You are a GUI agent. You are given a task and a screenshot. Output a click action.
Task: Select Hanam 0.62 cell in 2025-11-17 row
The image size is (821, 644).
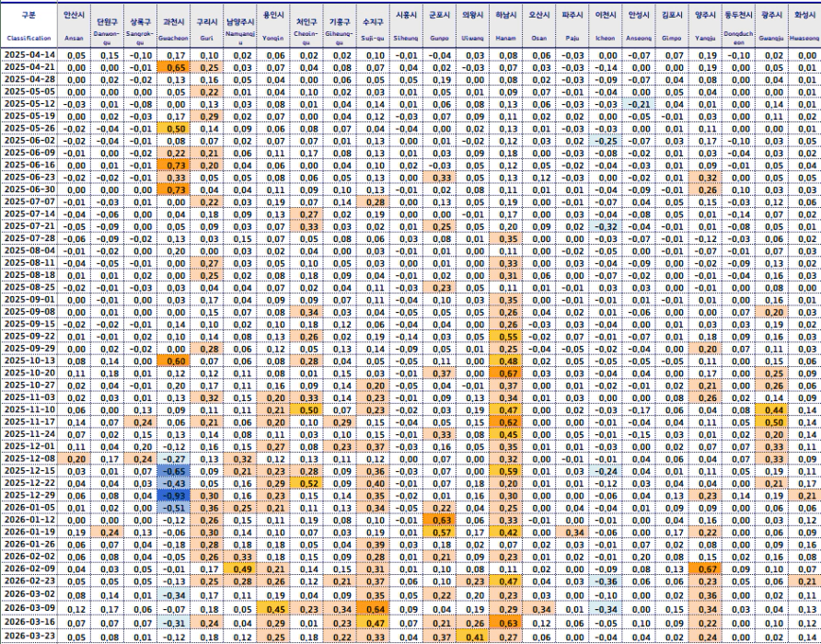[506, 422]
